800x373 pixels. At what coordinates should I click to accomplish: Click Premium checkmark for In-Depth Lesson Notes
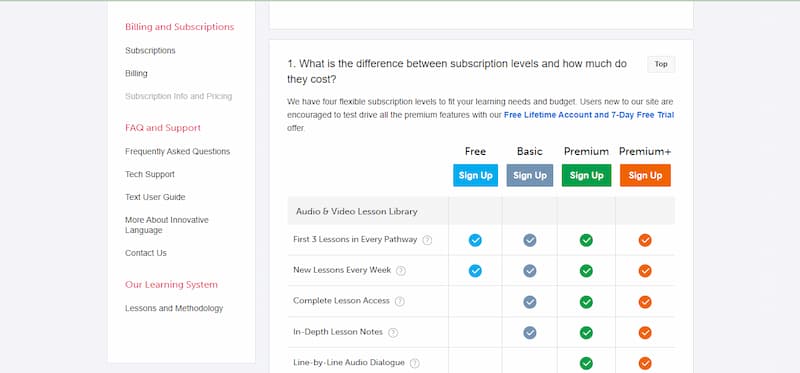tap(586, 333)
